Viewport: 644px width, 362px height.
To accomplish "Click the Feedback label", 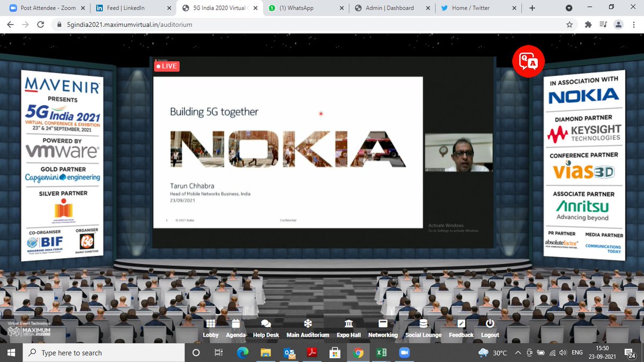I will coord(462,335).
